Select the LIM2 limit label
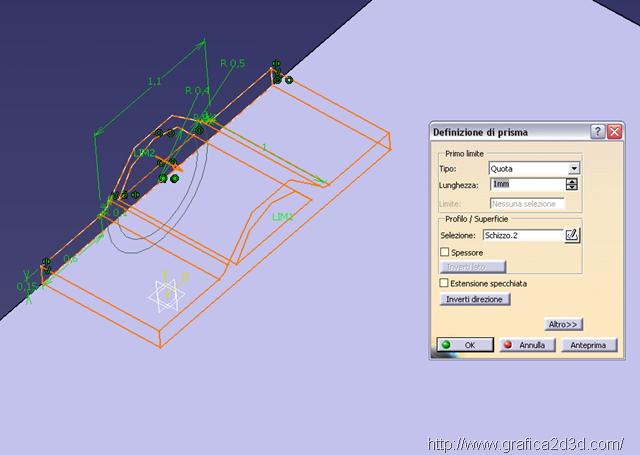 coord(144,154)
